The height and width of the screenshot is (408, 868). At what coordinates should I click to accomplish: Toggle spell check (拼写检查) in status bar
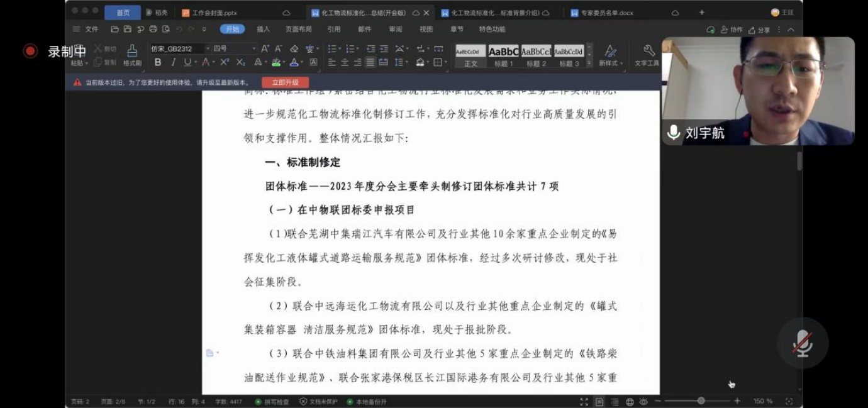coord(272,401)
